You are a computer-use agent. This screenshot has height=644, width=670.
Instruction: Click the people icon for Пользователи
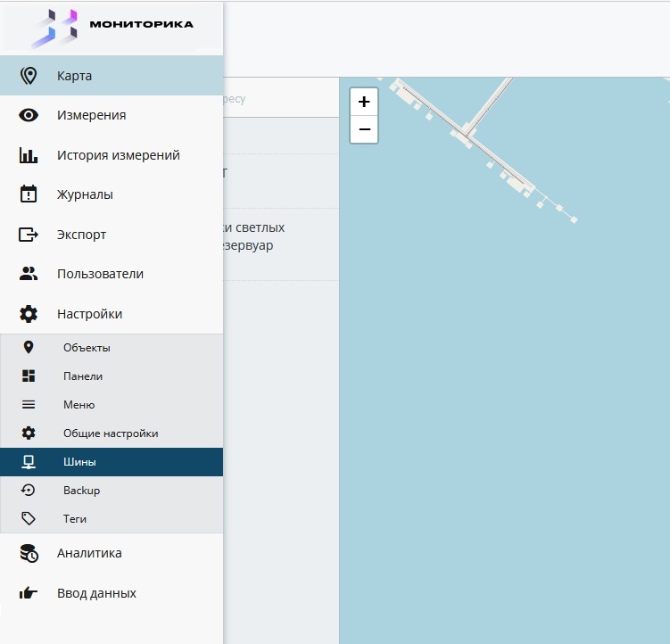coord(29,274)
